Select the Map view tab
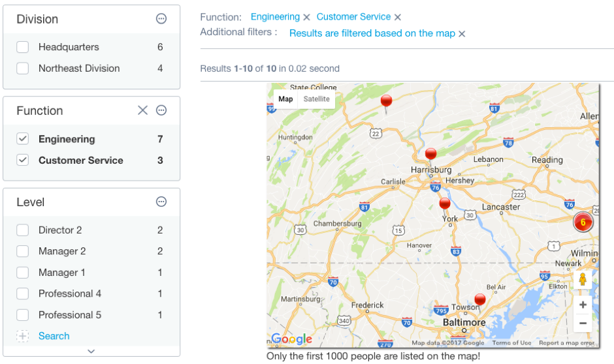This screenshot has height=364, width=614. [x=285, y=99]
